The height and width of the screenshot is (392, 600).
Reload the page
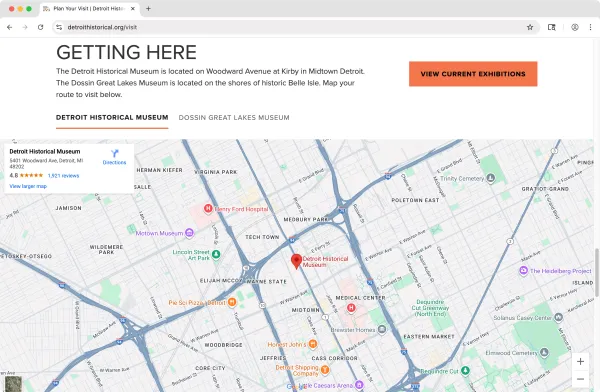tap(41, 27)
